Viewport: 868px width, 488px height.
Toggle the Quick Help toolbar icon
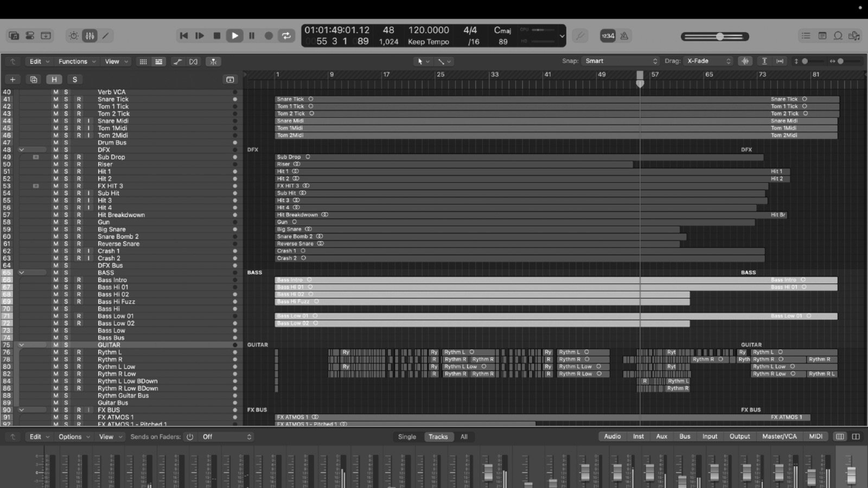tap(46, 36)
